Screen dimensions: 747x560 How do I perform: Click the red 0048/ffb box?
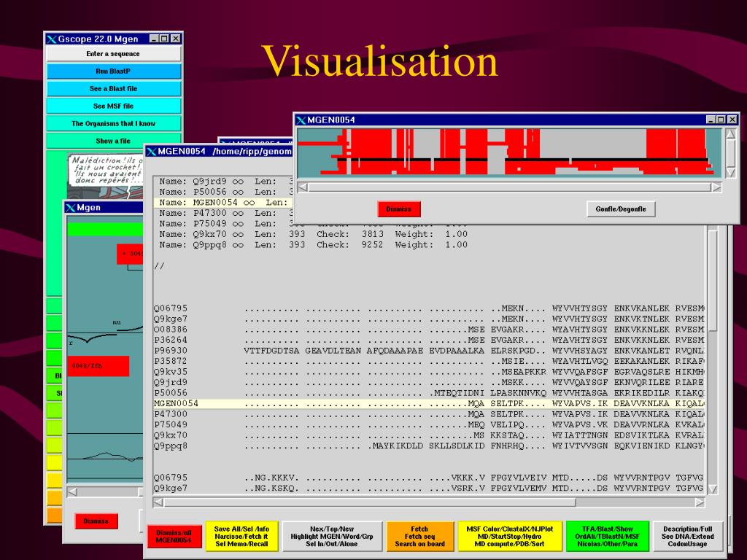tap(98, 366)
